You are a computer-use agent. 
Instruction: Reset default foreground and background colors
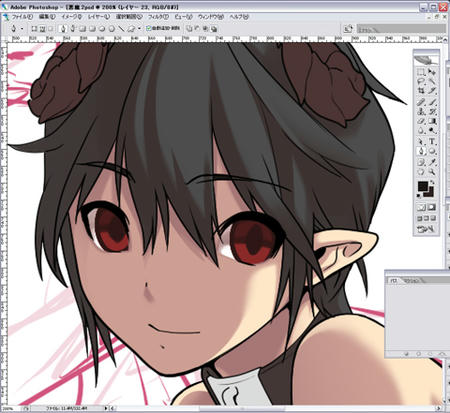tap(420, 195)
